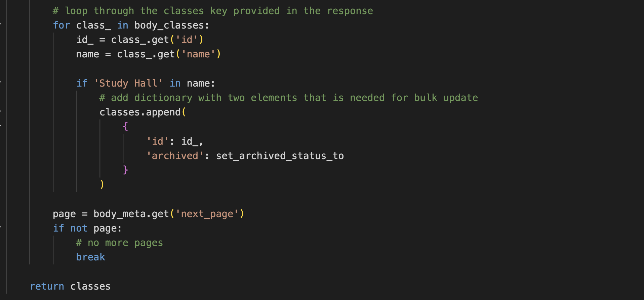Image resolution: width=644 pixels, height=300 pixels.
Task: Place cursor in 'classes.append' call
Action: pos(140,112)
